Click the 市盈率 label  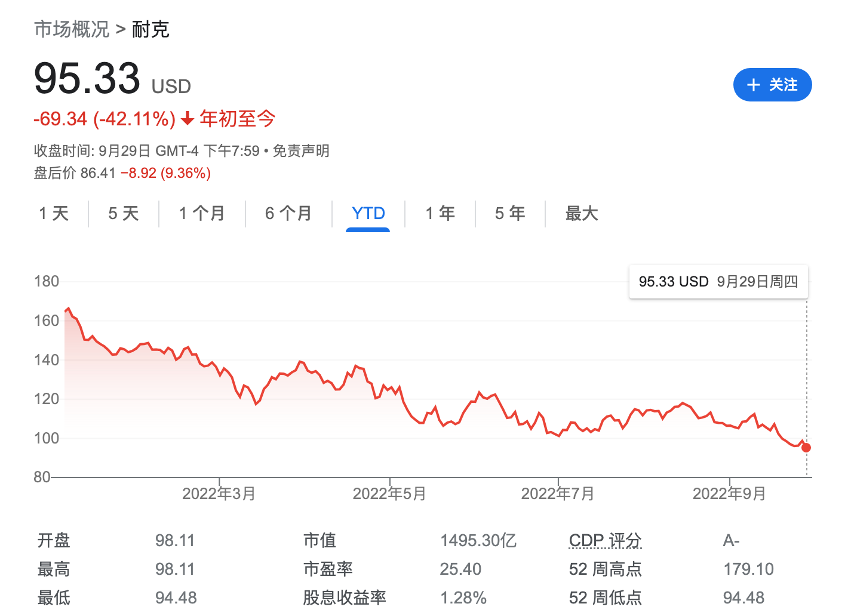pyautogui.click(x=328, y=569)
